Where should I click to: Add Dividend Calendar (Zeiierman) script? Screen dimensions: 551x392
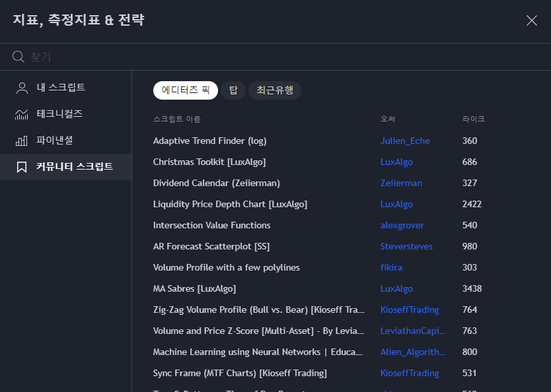pyautogui.click(x=217, y=183)
